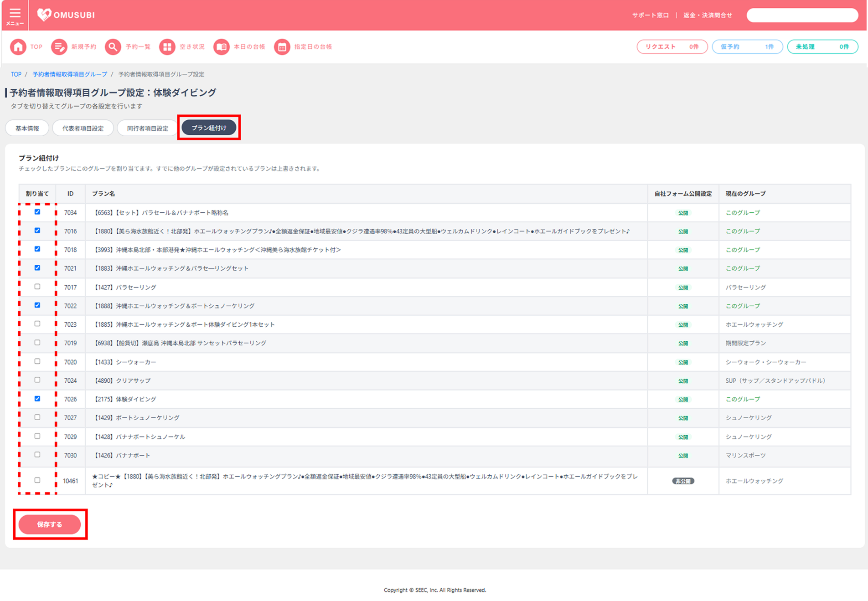Click group text 期間限定プラン
Image resolution: width=868 pixels, height=601 pixels.
pos(746,343)
